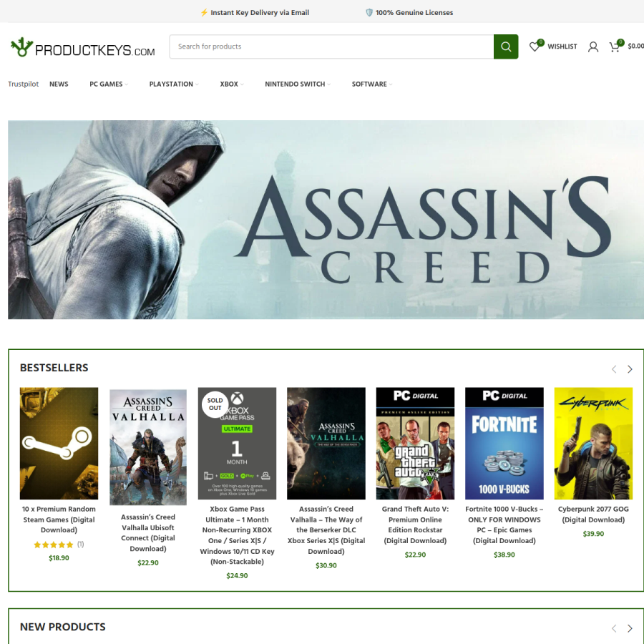Image resolution: width=644 pixels, height=644 pixels.
Task: Open the Assassin's Creed Valhalla cover image
Action: pos(148,447)
